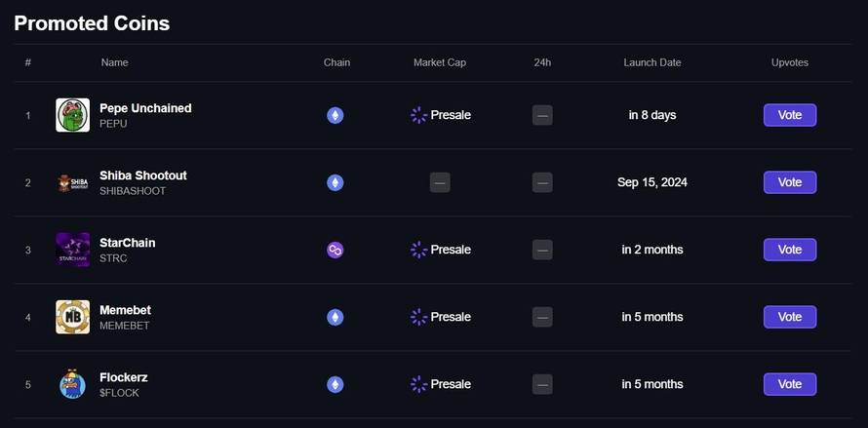868x428 pixels.
Task: Click the Ethereum chain icon for Pepe Unchained
Action: click(335, 115)
